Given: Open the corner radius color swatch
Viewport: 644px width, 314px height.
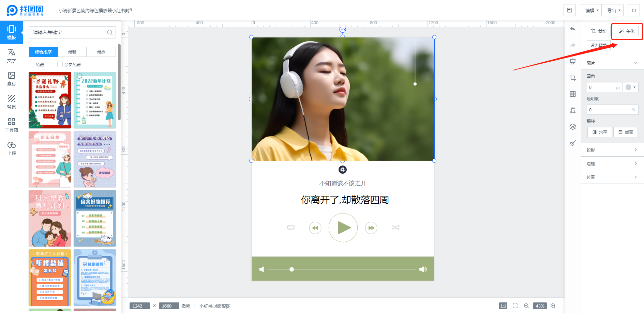Looking at the screenshot, I should tap(630, 87).
